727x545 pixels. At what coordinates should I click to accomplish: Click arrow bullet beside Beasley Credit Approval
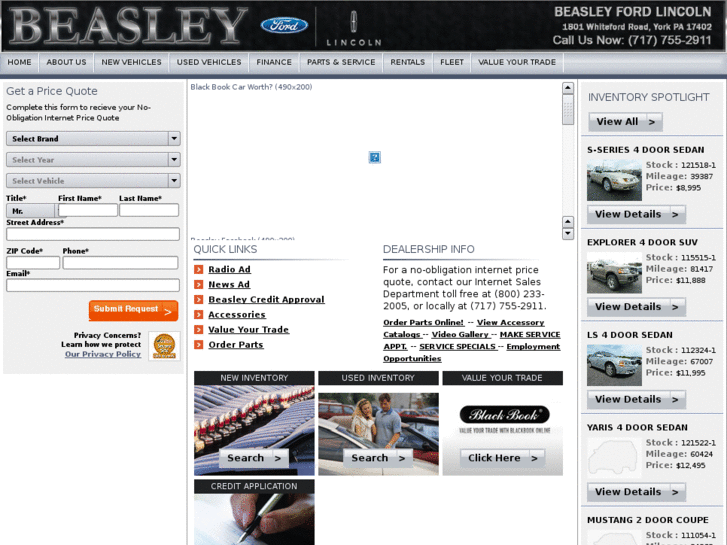[198, 300]
